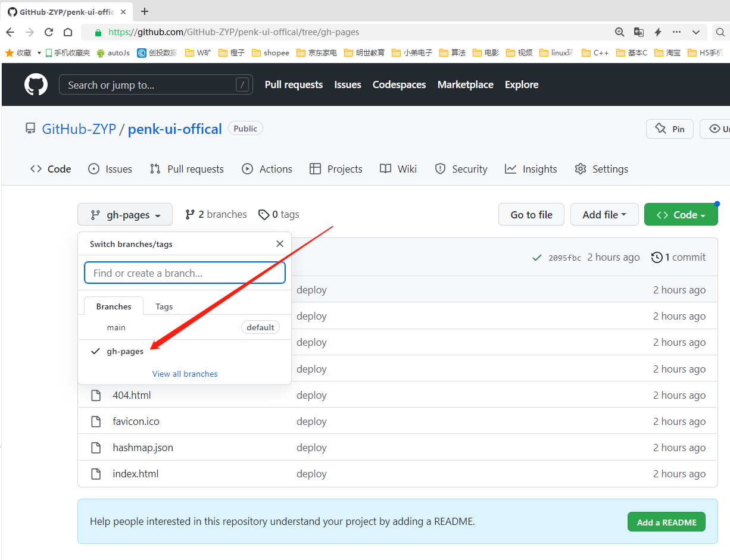Toggle the gh-pages branch selector dropdown
Screen dimensions: 730x560
(x=125, y=215)
